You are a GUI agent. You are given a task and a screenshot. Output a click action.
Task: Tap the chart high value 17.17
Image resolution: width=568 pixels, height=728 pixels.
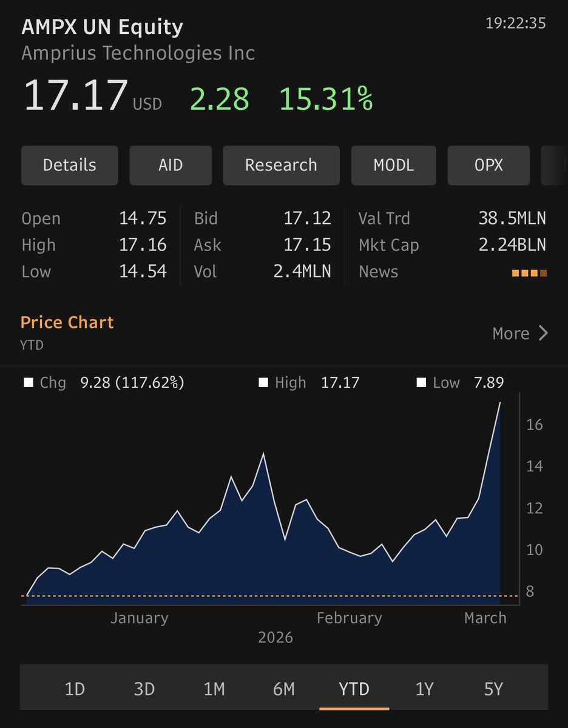340,383
